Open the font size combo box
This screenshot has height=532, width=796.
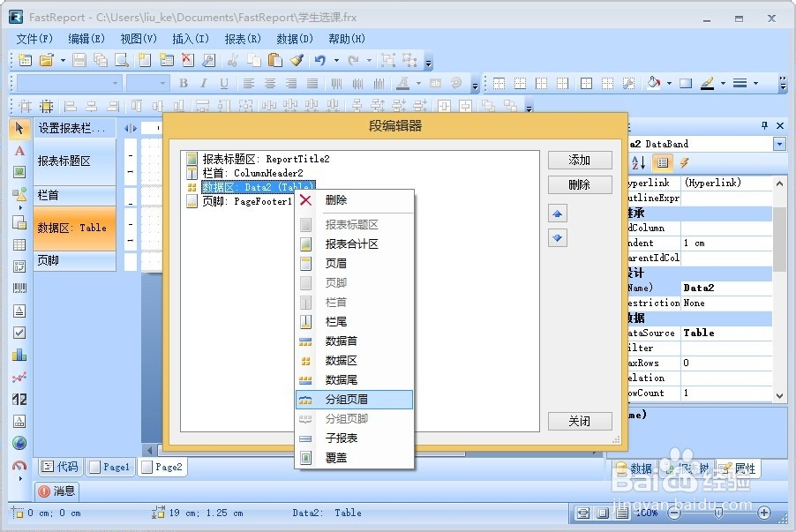pyautogui.click(x=147, y=83)
